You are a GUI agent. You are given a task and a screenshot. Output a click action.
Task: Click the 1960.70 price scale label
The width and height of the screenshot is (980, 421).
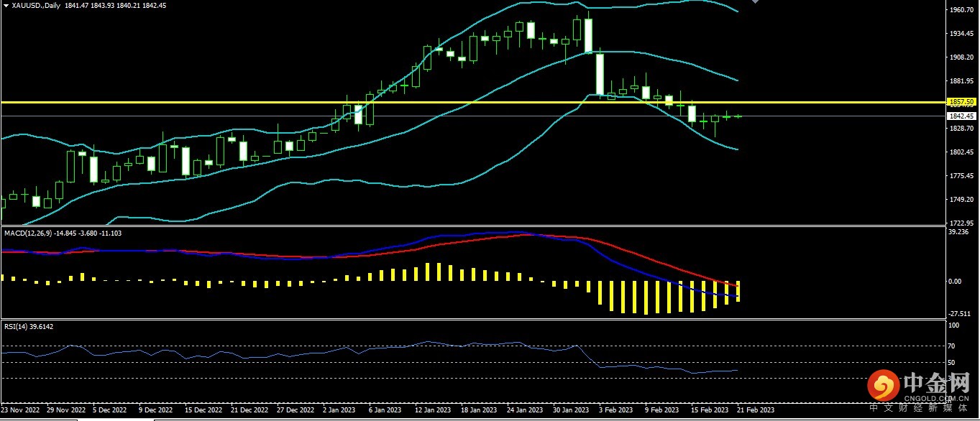961,10
